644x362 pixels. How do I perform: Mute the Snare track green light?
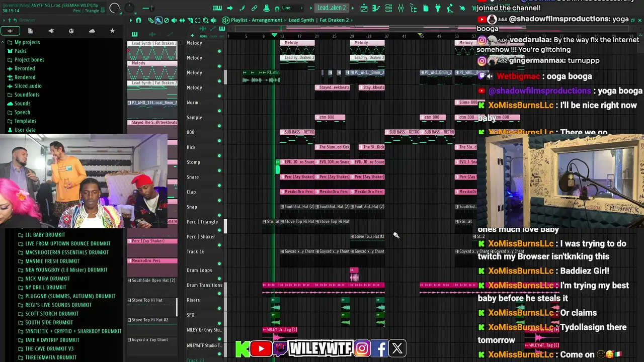[219, 186]
